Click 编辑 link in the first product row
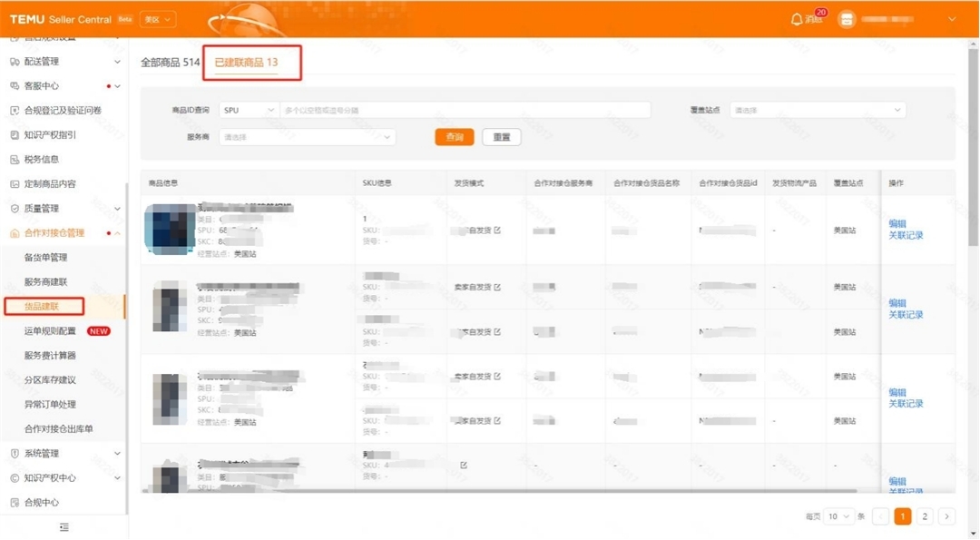 click(897, 223)
